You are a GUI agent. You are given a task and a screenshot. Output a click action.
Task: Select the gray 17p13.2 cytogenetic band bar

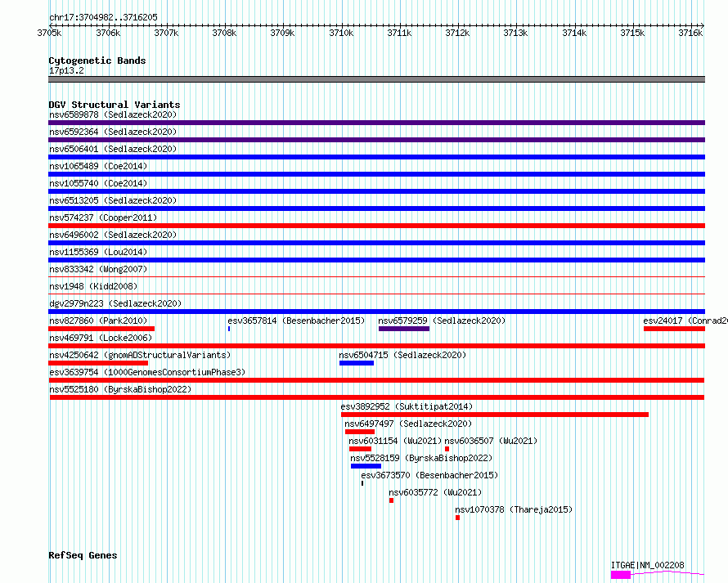pyautogui.click(x=376, y=79)
